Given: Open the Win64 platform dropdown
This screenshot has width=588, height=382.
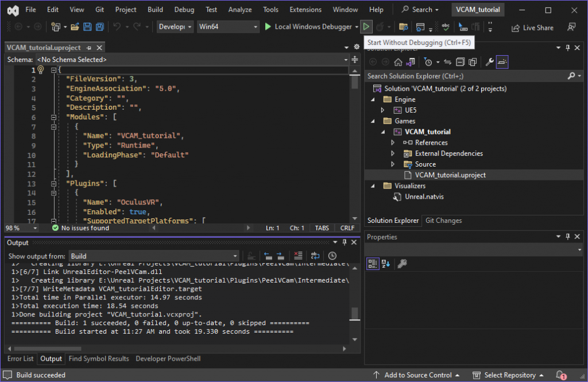Looking at the screenshot, I should (x=228, y=26).
